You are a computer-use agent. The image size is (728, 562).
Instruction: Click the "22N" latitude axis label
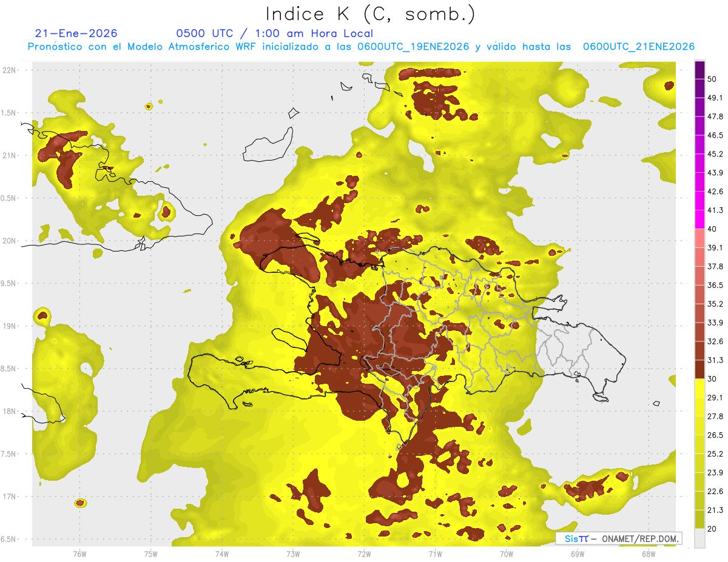tap(10, 70)
